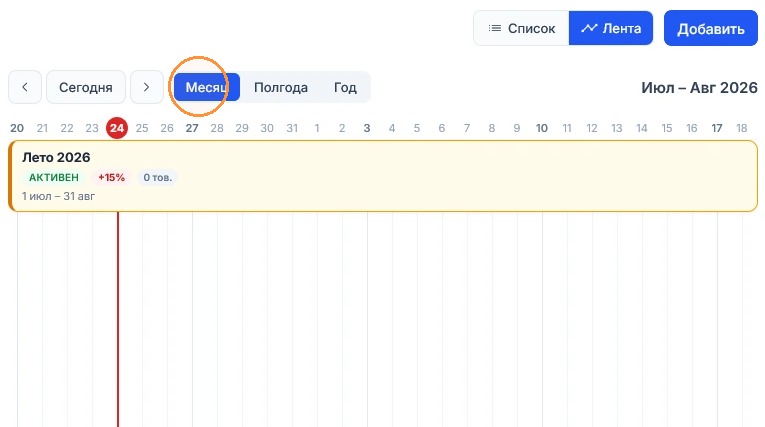Click day 10 in the date header
765x427 pixels.
click(x=542, y=128)
